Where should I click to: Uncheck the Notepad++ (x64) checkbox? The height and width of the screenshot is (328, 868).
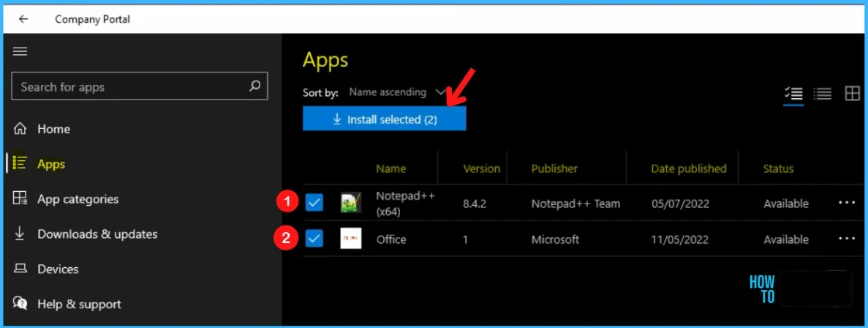[314, 203]
